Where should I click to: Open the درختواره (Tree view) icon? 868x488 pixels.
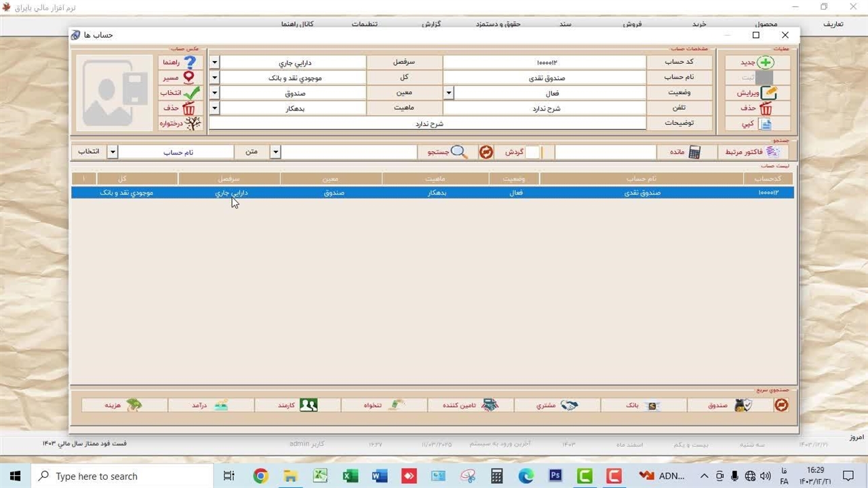pyautogui.click(x=193, y=123)
